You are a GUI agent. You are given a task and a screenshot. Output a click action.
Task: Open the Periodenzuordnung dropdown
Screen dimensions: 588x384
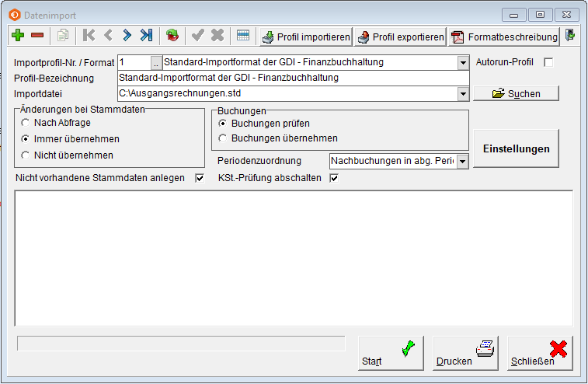pyautogui.click(x=462, y=161)
